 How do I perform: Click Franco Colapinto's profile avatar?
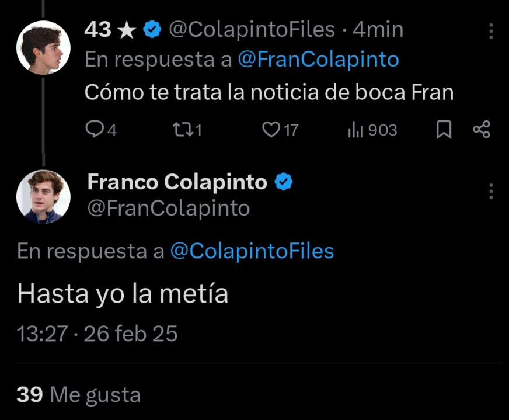coord(43,197)
